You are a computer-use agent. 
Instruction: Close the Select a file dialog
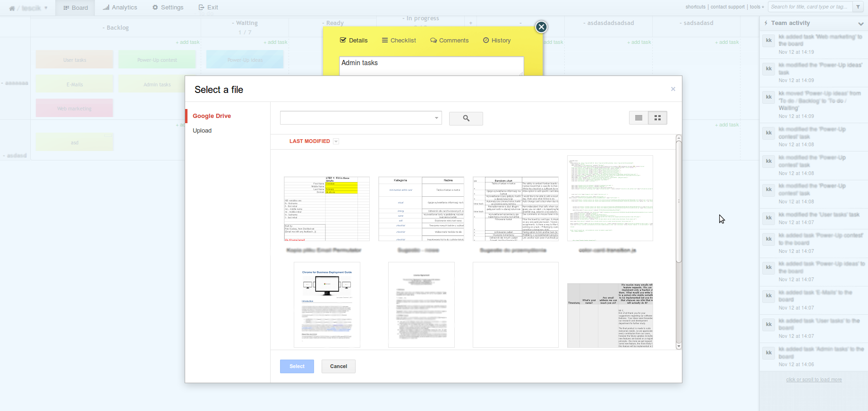(x=673, y=89)
